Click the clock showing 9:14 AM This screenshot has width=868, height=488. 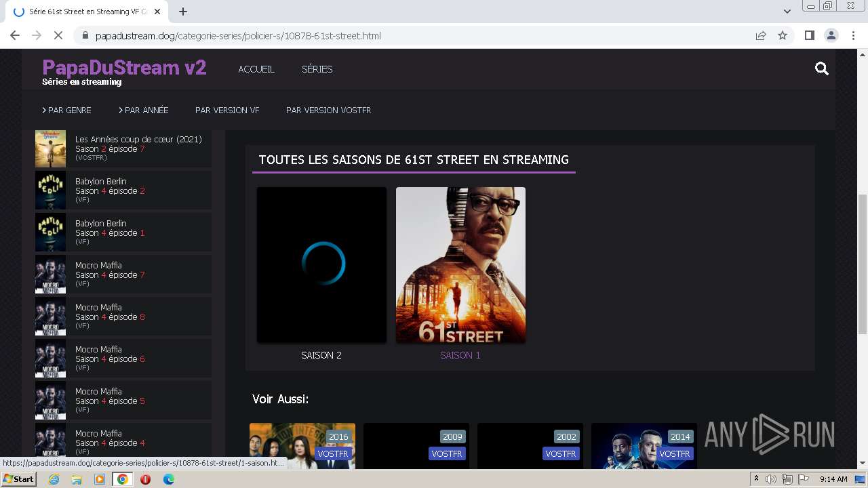[833, 479]
